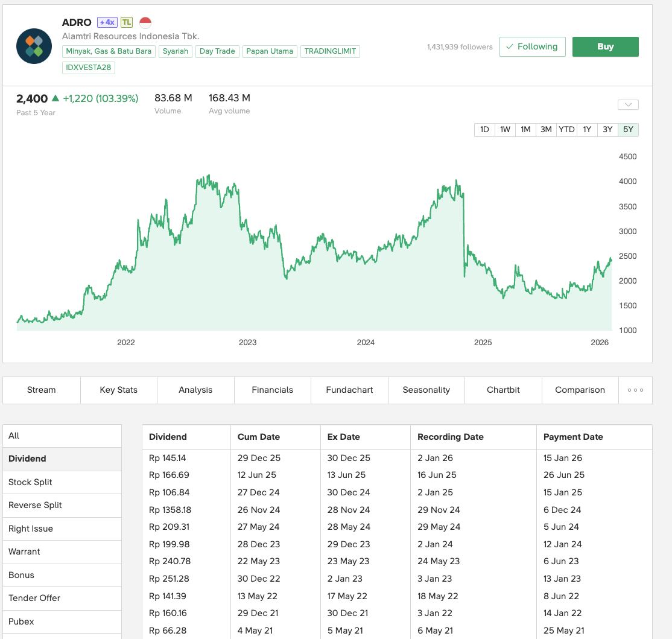This screenshot has height=639, width=672.
Task: Expand the chart options dropdown arrow
Action: (628, 105)
